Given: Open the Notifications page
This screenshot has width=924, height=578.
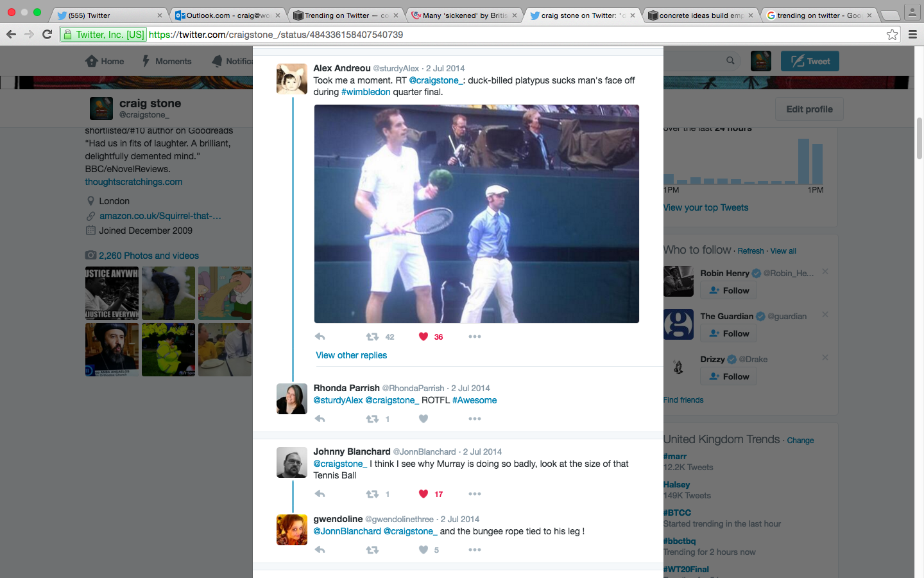Looking at the screenshot, I should [x=232, y=61].
